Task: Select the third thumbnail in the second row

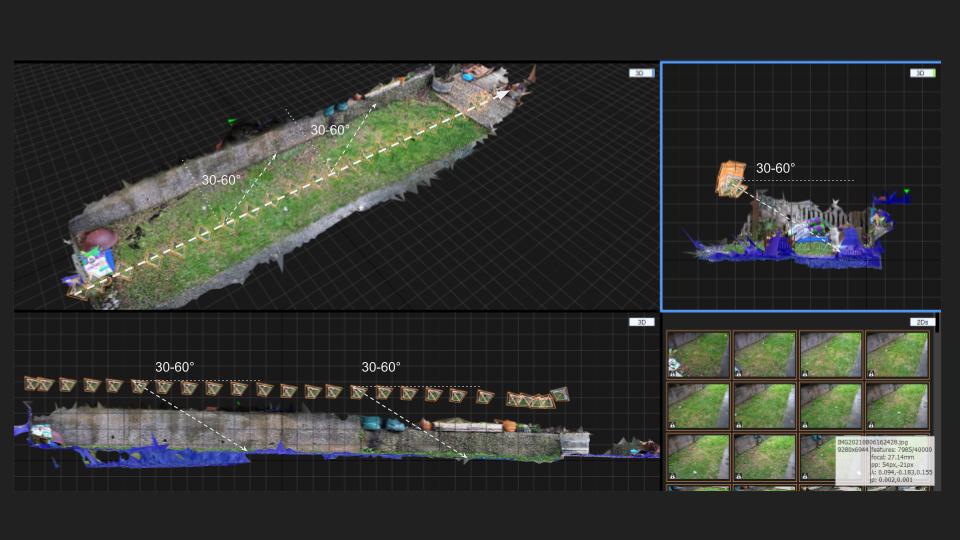Action: pos(830,405)
